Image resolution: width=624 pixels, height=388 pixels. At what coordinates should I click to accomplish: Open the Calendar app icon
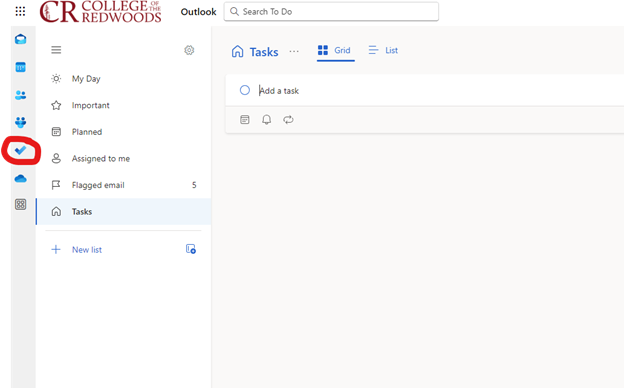(21, 67)
